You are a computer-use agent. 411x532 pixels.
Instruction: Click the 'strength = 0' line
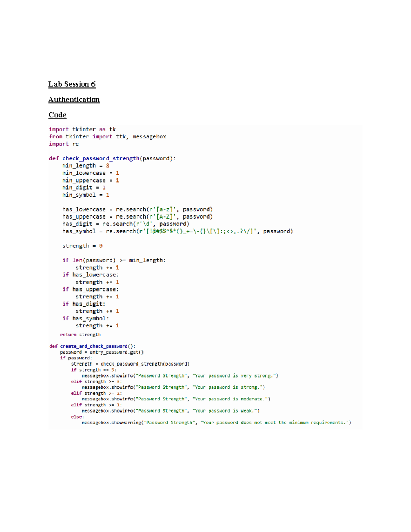82,246
